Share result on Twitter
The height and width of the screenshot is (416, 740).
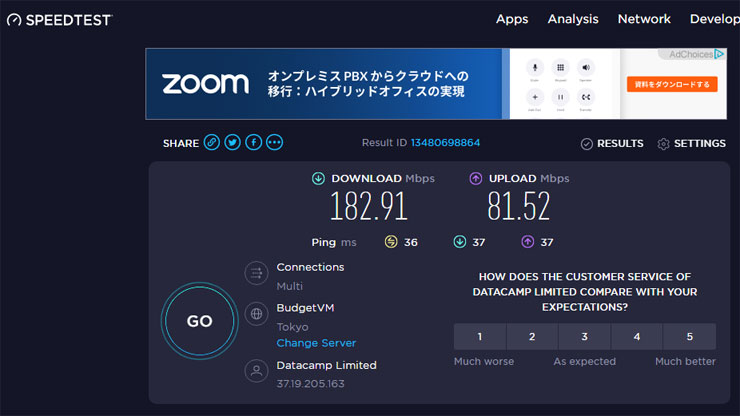pyautogui.click(x=233, y=143)
